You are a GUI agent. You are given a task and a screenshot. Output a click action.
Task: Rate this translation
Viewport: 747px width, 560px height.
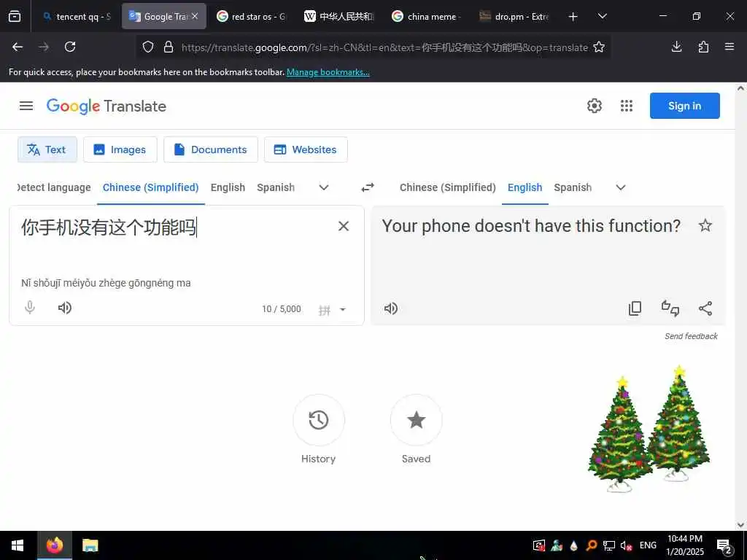coord(670,308)
